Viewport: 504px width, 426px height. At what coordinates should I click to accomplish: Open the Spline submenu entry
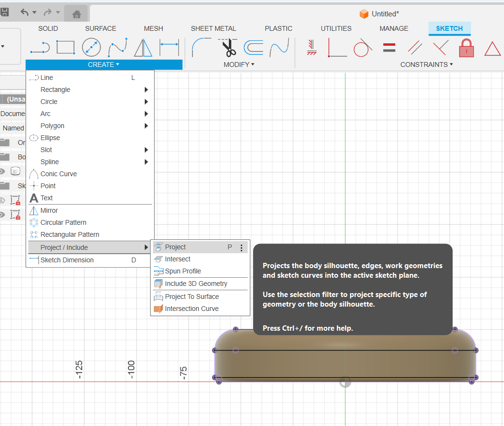click(x=90, y=162)
